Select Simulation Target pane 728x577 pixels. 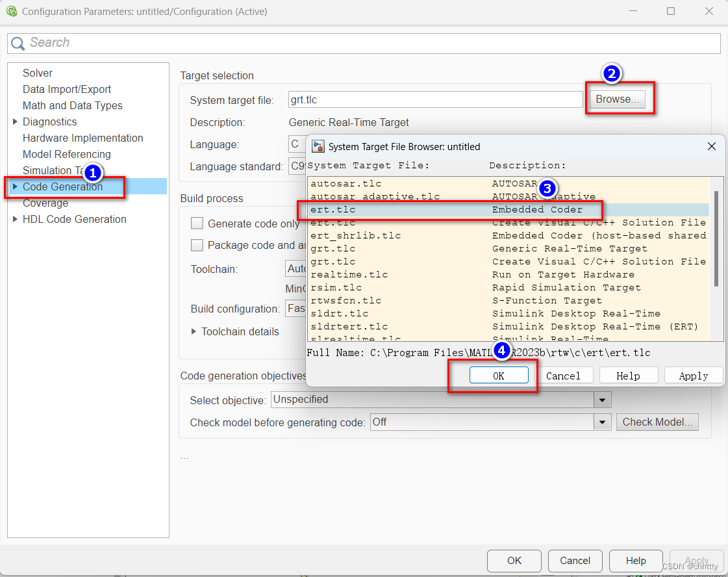pos(53,170)
